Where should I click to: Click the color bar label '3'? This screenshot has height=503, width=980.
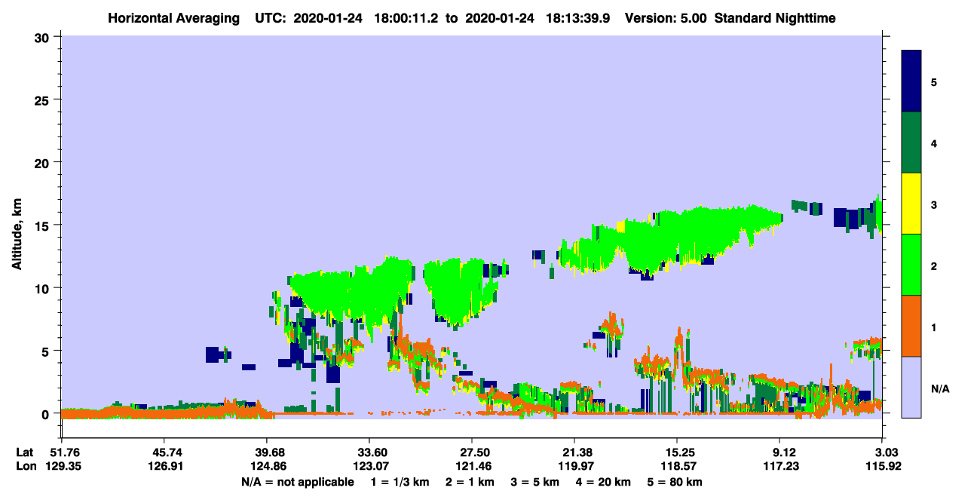[x=934, y=204]
